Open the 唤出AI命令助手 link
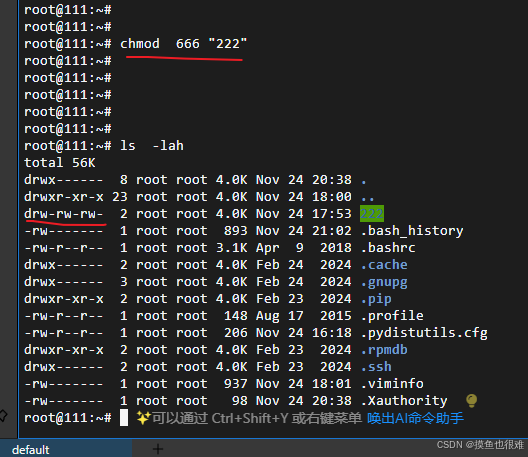 click(x=415, y=418)
